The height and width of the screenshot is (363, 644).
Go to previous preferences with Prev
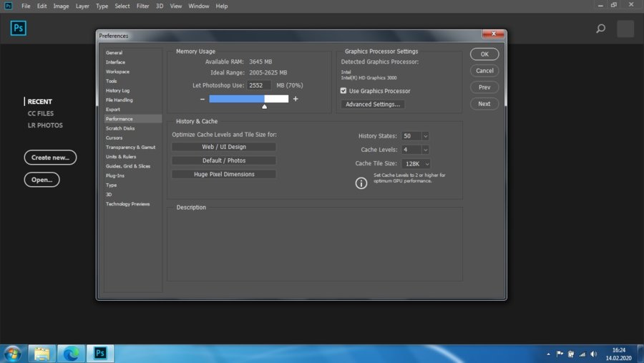pyautogui.click(x=484, y=87)
